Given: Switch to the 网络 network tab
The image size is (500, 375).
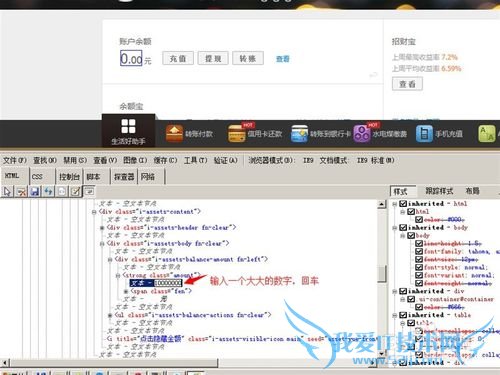Looking at the screenshot, I should tap(151, 176).
